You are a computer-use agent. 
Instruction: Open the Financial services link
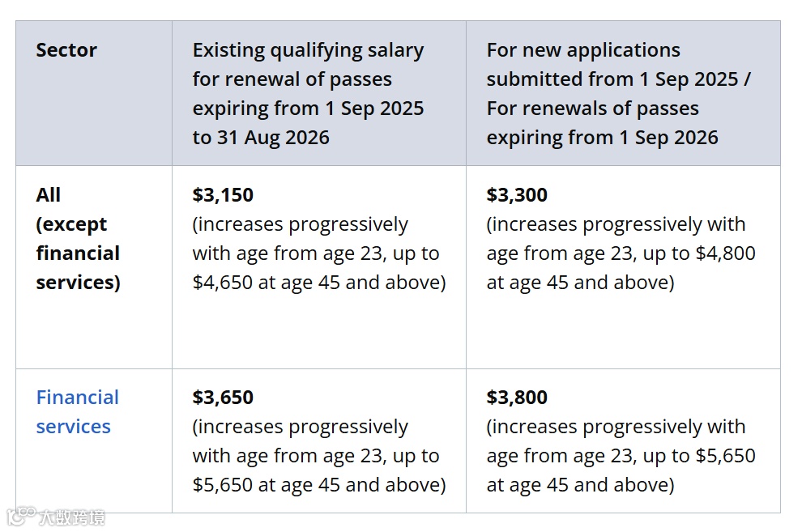pyautogui.click(x=77, y=412)
